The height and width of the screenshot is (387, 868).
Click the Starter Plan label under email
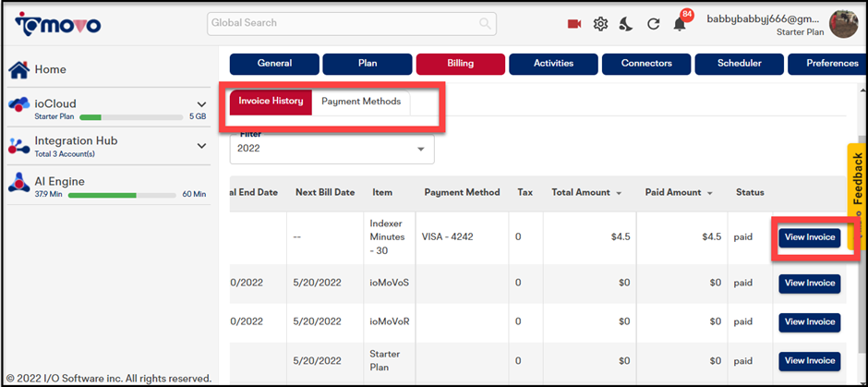pyautogui.click(x=800, y=32)
